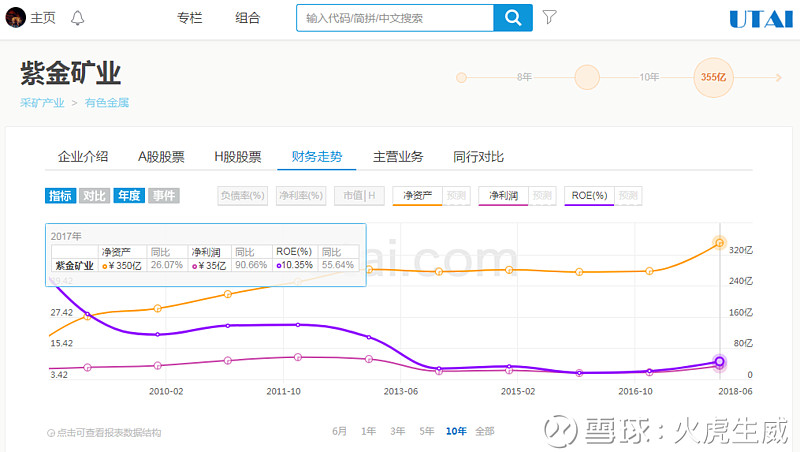
Task: Open the 组合 menu item
Action: tap(247, 18)
